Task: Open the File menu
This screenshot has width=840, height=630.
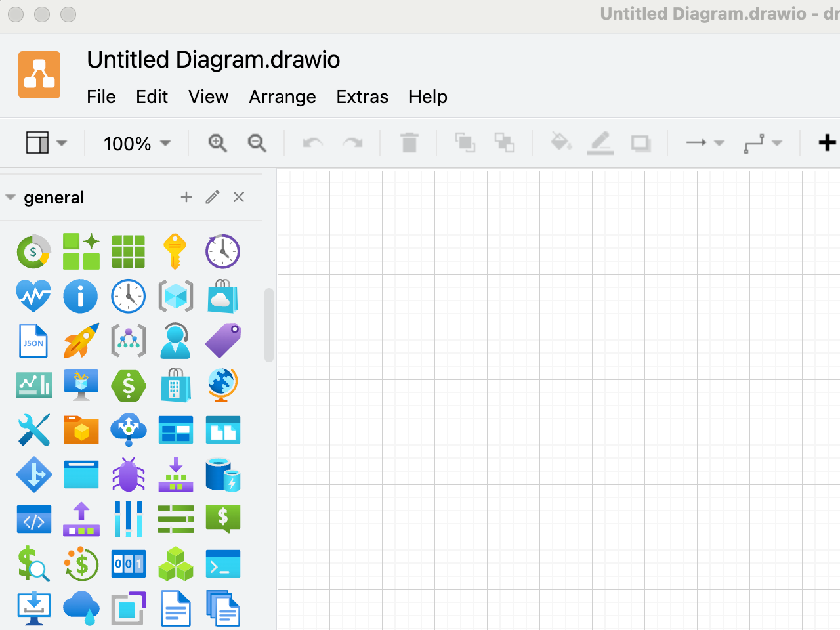Action: click(101, 96)
